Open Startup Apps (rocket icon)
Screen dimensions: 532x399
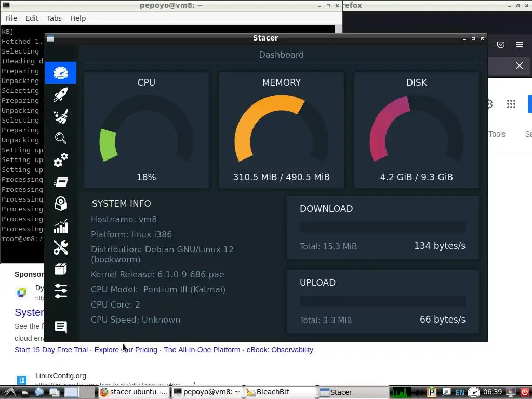[x=61, y=95]
